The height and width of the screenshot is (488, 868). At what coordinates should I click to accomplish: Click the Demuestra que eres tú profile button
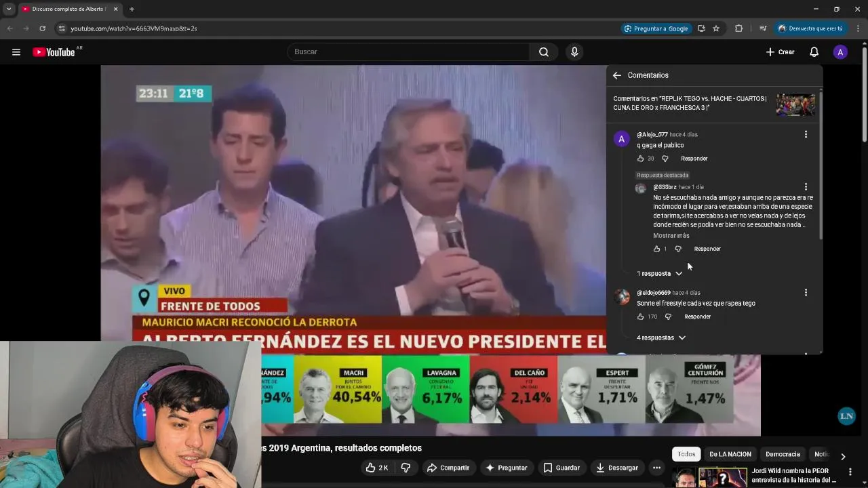pos(810,28)
